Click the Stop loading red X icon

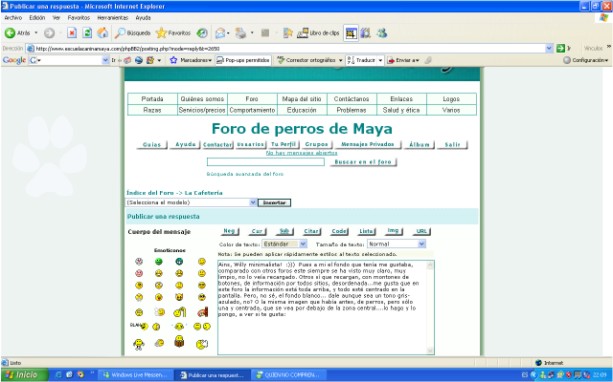pyautogui.click(x=72, y=33)
